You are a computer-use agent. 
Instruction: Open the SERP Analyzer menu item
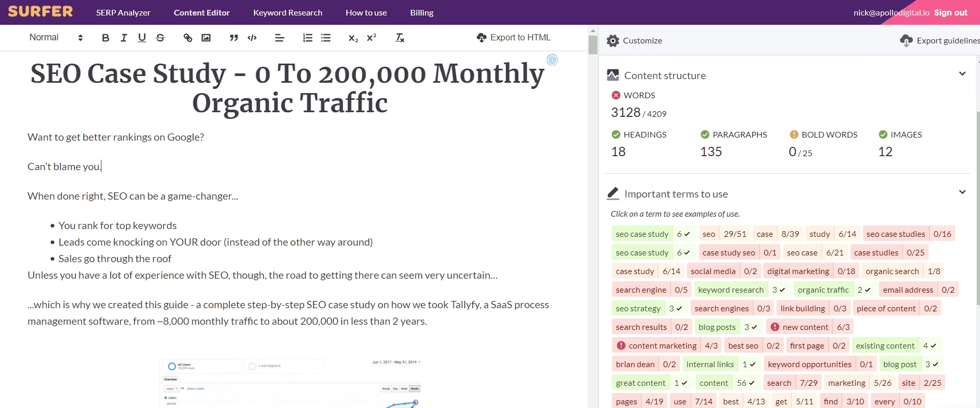pyautogui.click(x=123, y=12)
